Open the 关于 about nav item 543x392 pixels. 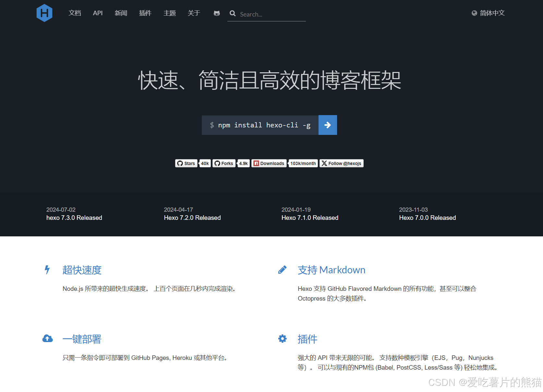194,13
